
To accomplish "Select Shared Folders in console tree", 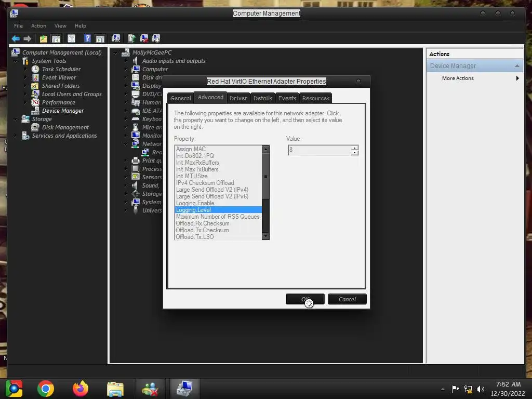I will (x=61, y=86).
